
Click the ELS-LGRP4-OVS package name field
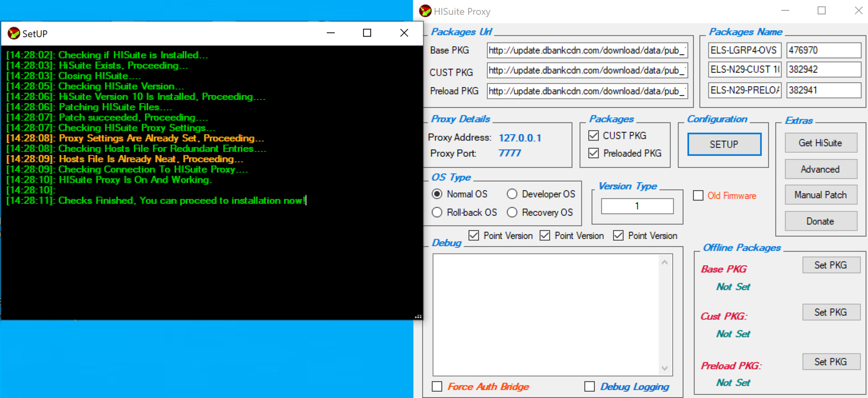point(744,50)
